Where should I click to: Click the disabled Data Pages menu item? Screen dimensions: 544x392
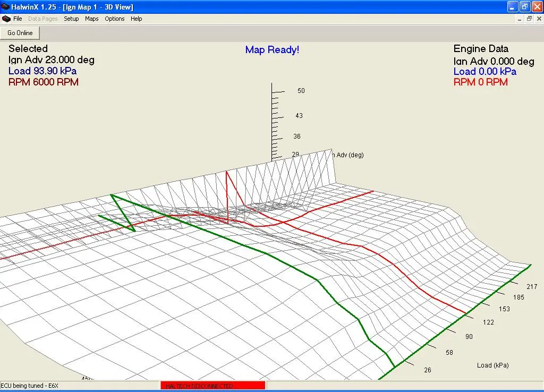click(x=42, y=19)
